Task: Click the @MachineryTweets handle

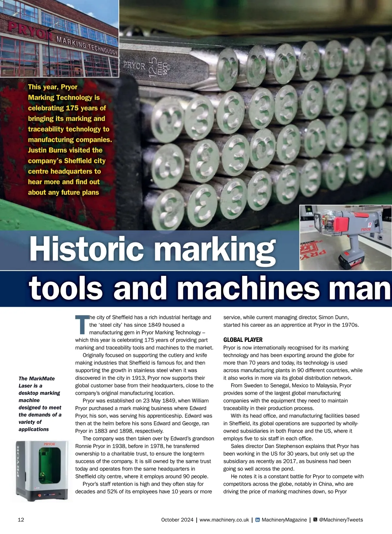Action: tap(341, 520)
